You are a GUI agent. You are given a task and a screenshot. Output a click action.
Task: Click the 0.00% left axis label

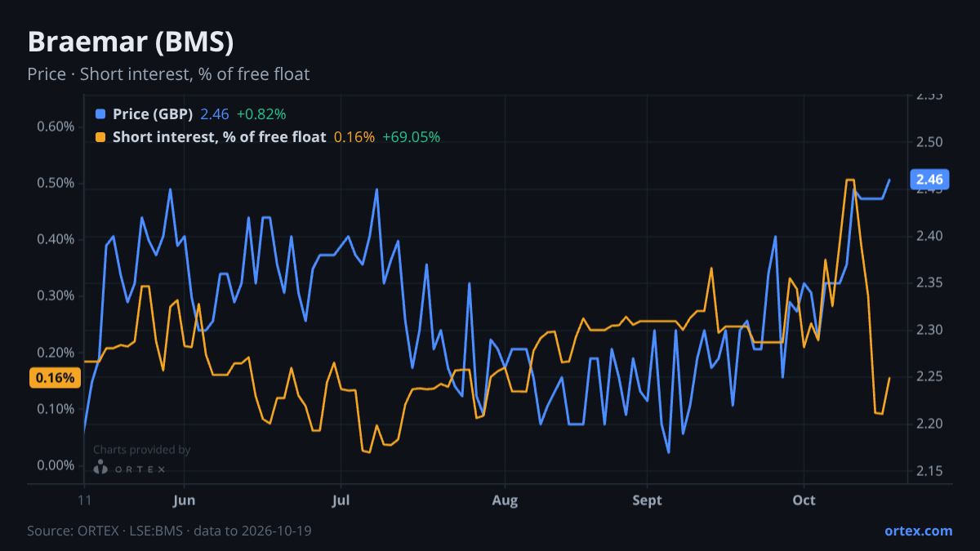[56, 465]
